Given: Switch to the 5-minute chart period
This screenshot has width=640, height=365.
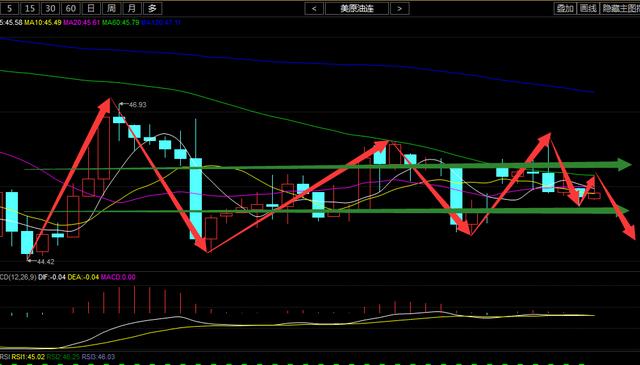Looking at the screenshot, I should pos(9,8).
